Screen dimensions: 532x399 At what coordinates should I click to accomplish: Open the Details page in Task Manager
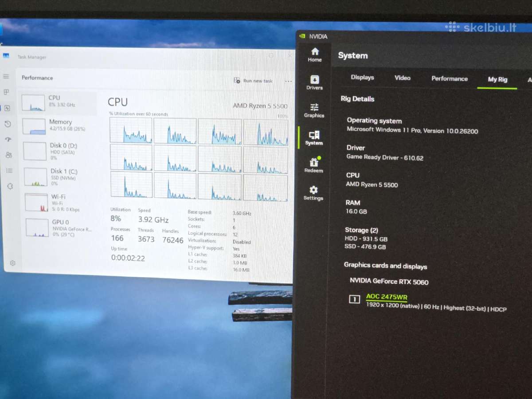[x=9, y=170]
